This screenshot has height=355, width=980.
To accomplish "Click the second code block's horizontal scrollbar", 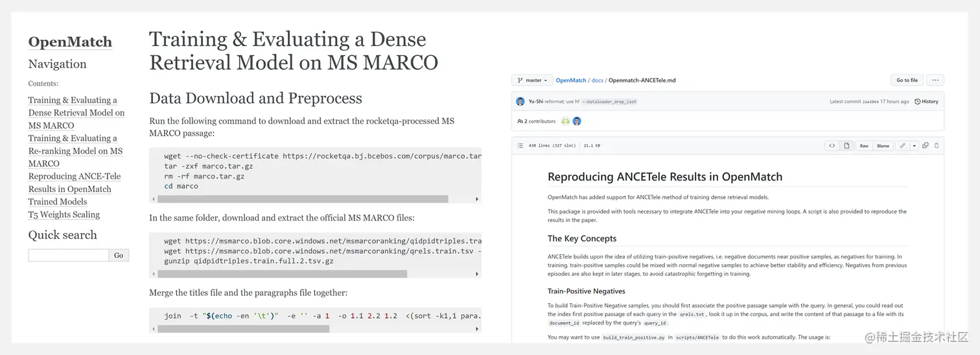I will click(282, 274).
